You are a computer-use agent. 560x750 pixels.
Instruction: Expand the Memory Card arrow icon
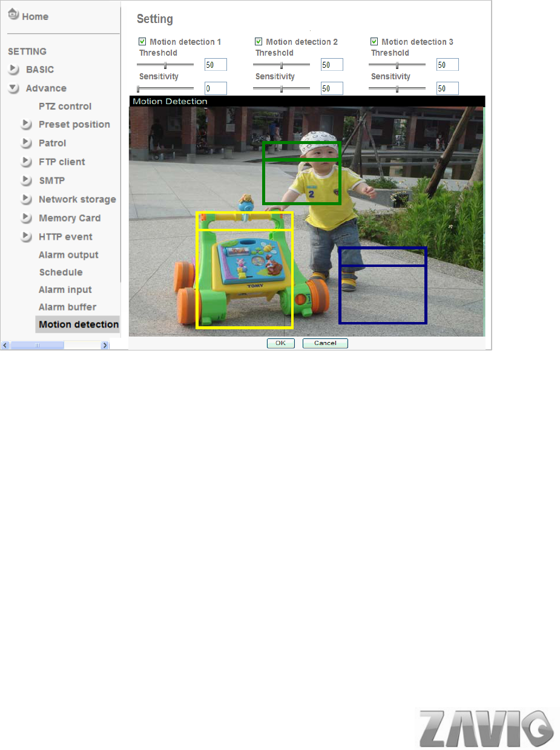coord(26,218)
